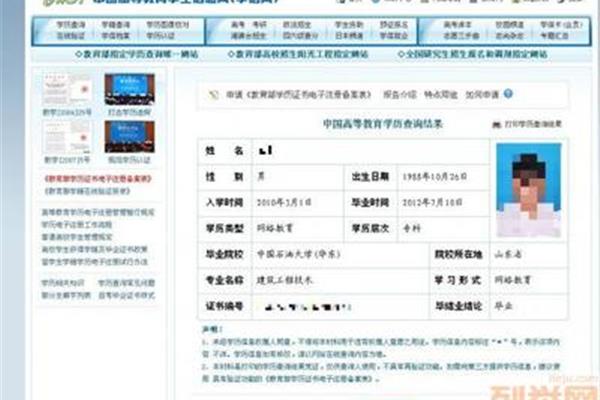Viewport: 600px width, 400px height.
Task: Click the 院校所在地 value 山东省
Action: pos(508,254)
